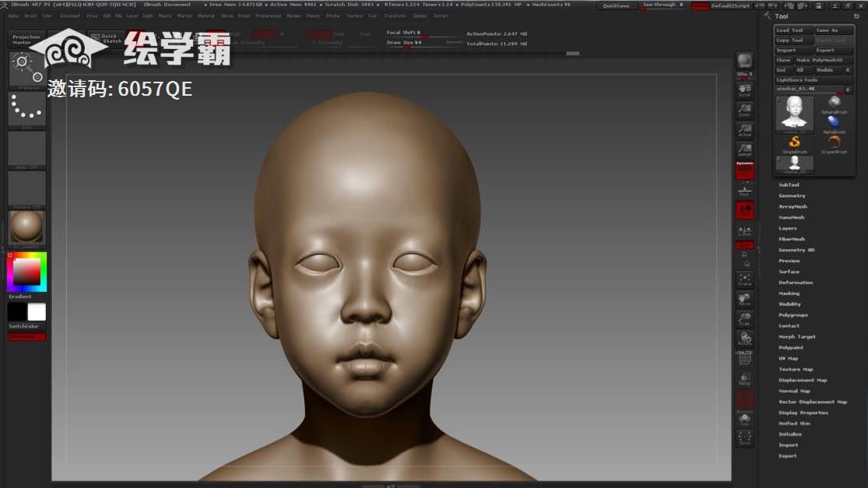
Task: Open the Preferences menu
Action: (x=268, y=16)
